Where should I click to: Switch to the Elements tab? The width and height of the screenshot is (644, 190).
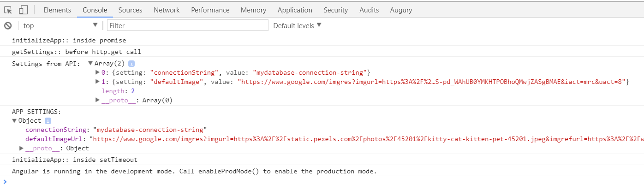point(57,10)
